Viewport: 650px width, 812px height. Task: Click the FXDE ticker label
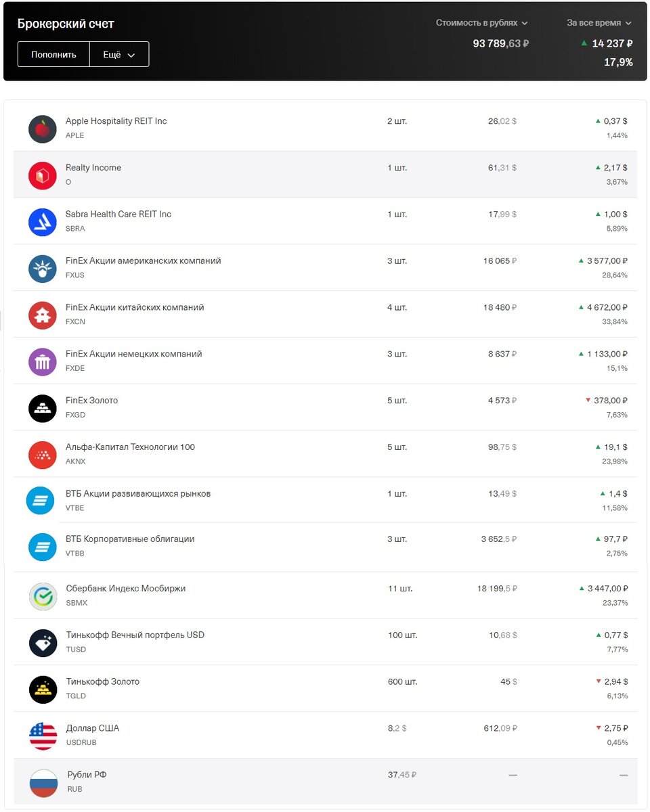(x=74, y=369)
